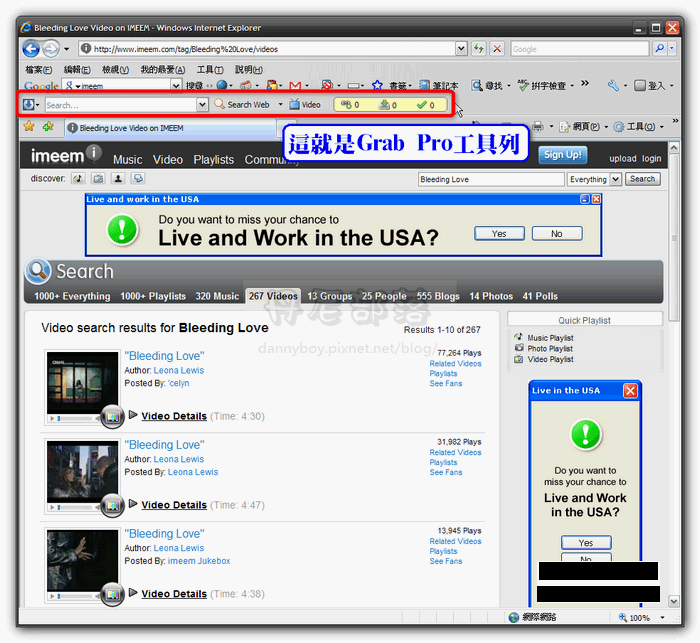Image resolution: width=700 pixels, height=643 pixels.
Task: Click the yellow Favorites star icon
Action: tap(29, 127)
